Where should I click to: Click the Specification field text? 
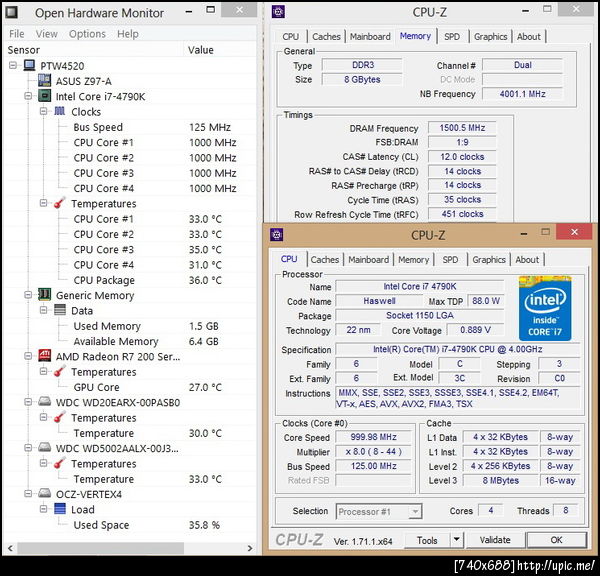457,349
